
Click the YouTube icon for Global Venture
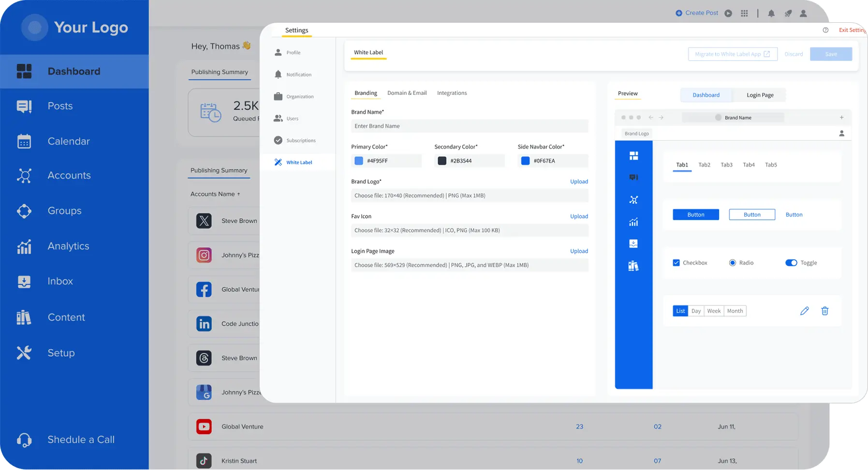coord(204,426)
